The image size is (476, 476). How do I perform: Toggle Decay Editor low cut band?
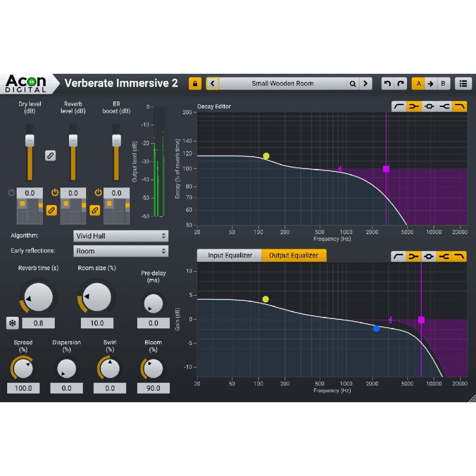coord(399,106)
